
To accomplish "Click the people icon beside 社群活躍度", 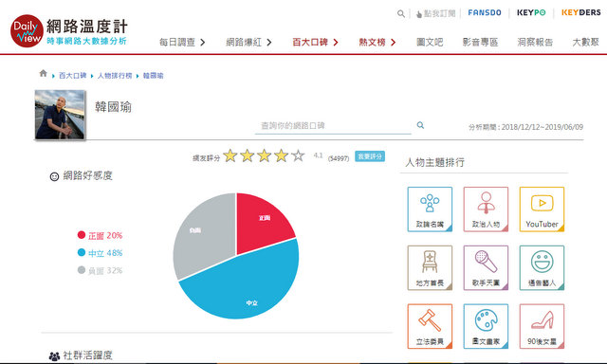I will [54, 355].
